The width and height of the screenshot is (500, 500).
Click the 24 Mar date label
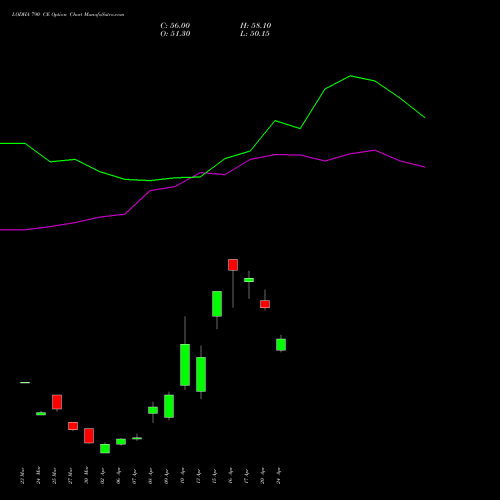38,476
